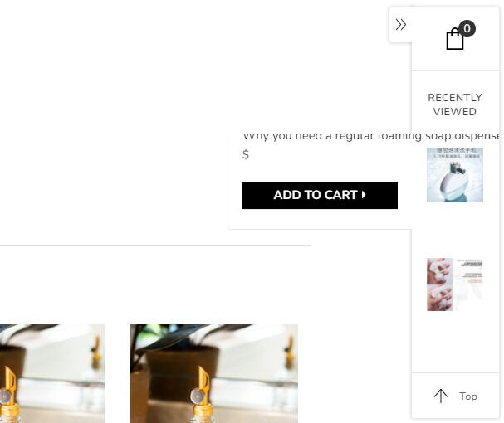
Task: Click the horizontal divider under product card
Action: [x=155, y=245]
